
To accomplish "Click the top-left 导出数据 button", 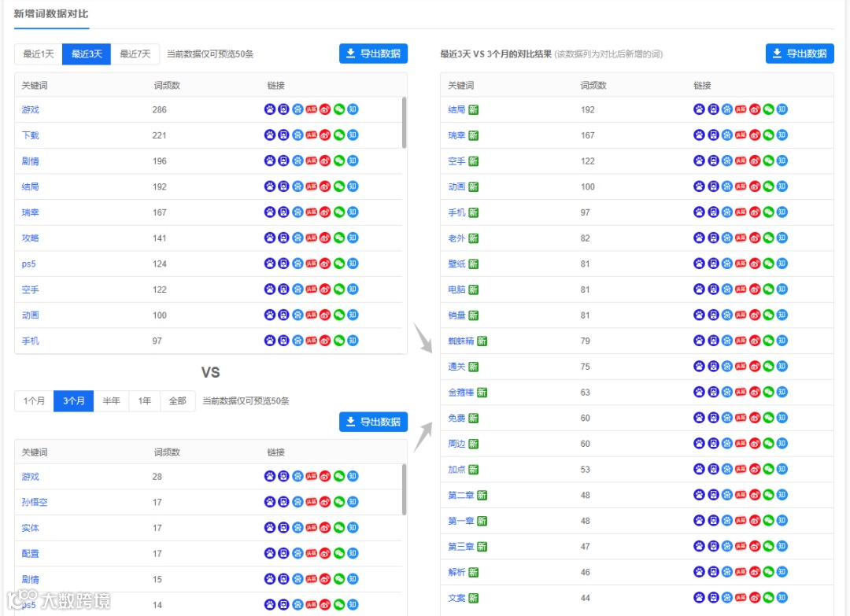I will click(x=372, y=53).
